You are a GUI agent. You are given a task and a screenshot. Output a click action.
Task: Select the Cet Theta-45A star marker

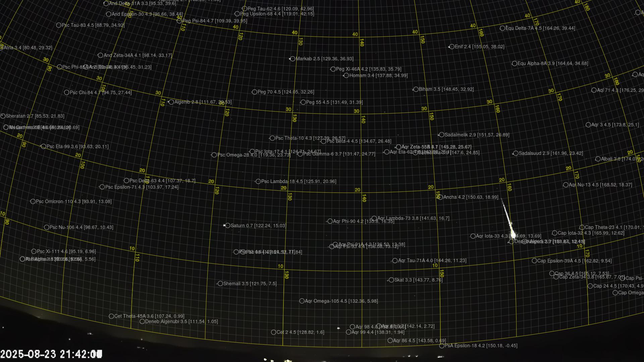[x=111, y=316]
